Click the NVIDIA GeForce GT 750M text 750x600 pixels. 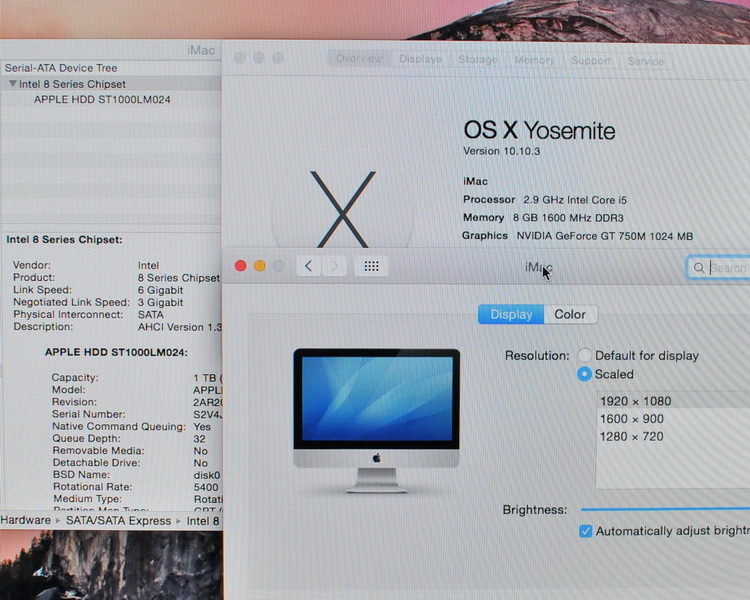(605, 236)
